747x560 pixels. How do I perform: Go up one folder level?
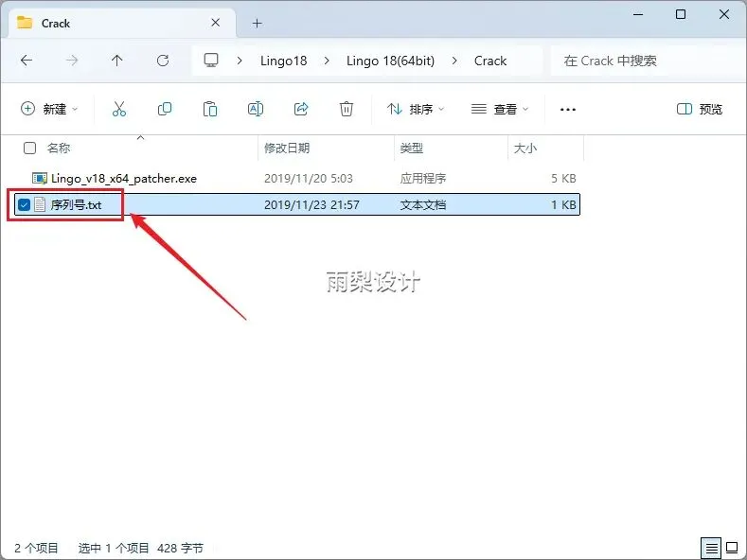coord(116,61)
